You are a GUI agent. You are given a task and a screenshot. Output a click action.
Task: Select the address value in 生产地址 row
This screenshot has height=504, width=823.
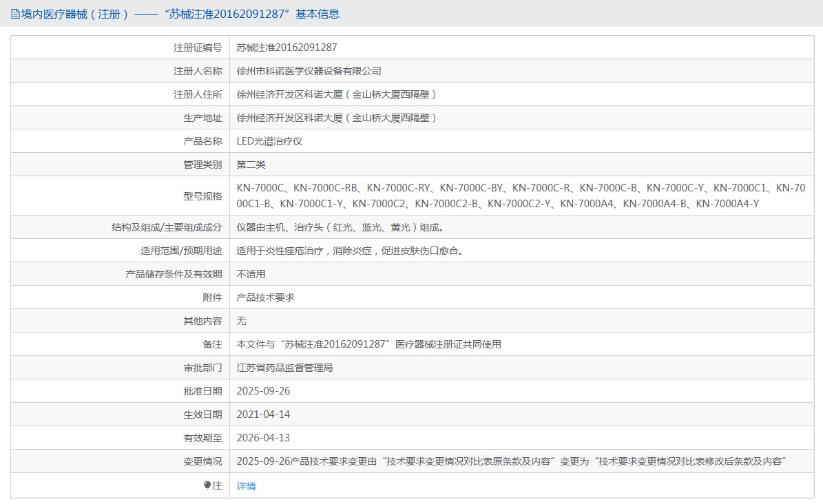click(x=337, y=118)
